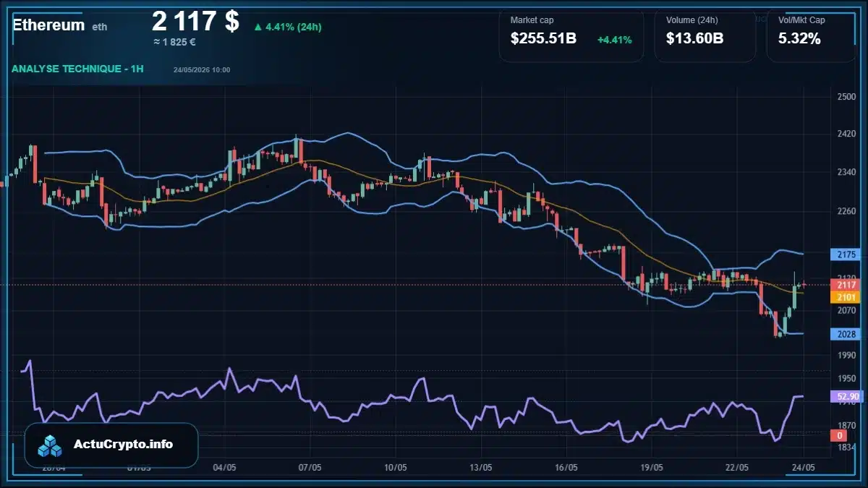Click the red 0 indicator tag

click(x=840, y=435)
